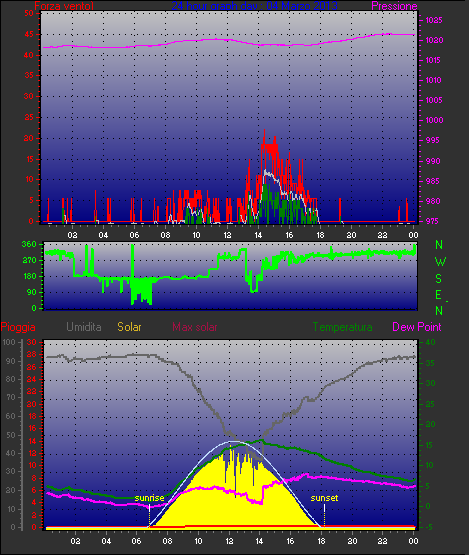Click the sunrise marker label
469x555 pixels.
[149, 498]
